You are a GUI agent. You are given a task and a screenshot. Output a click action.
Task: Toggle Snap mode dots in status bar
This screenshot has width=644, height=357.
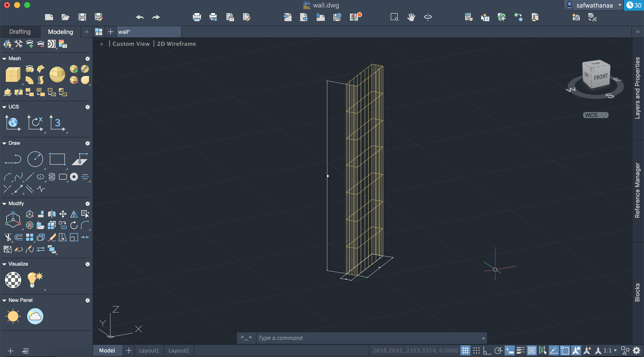476,350
